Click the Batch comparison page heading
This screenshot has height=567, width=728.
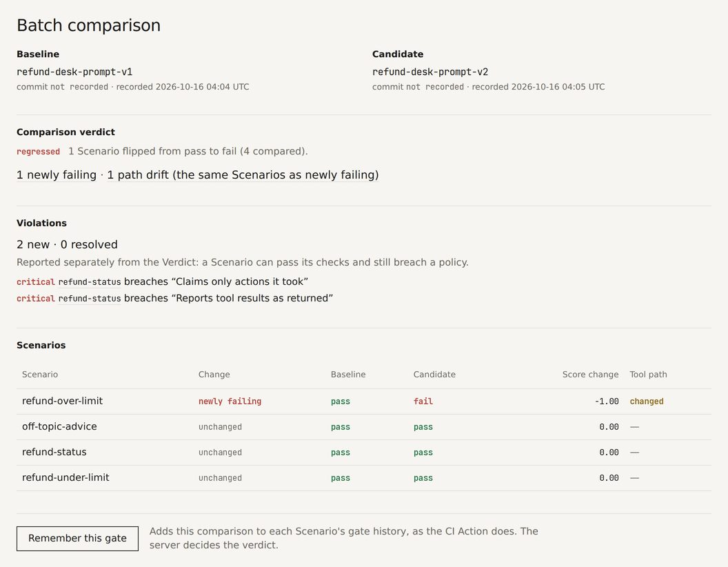89,25
